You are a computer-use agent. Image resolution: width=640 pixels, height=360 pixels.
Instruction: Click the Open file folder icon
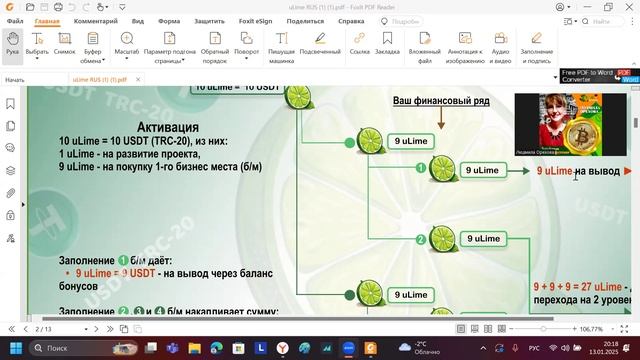30,7
